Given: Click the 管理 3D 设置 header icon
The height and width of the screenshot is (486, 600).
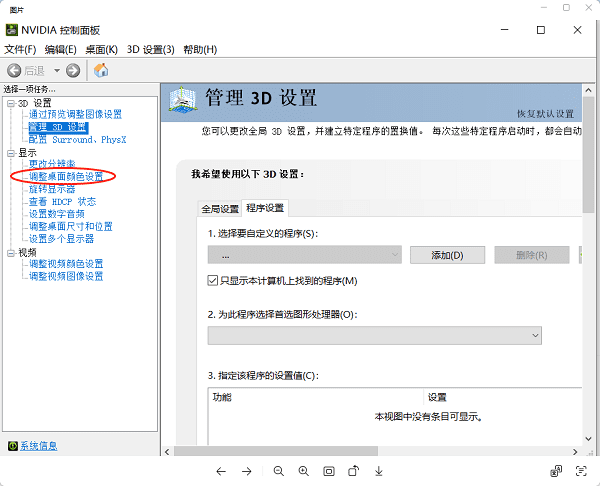Looking at the screenshot, I should coord(183,99).
